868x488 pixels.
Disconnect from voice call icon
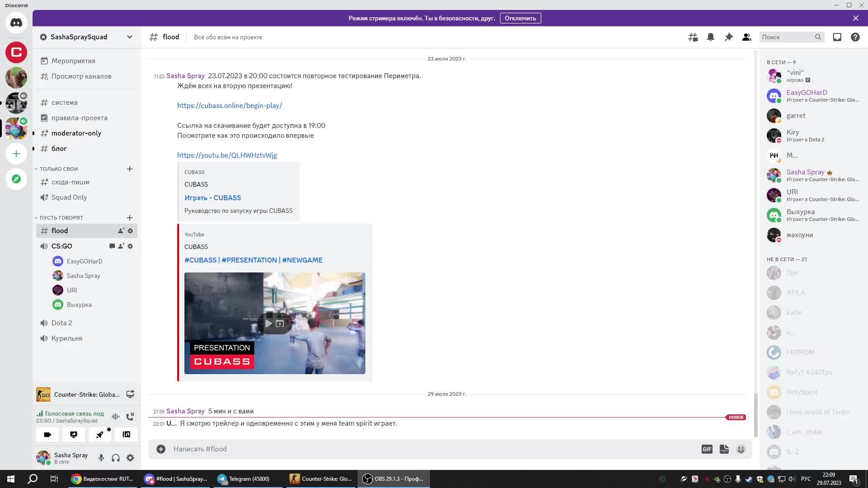click(130, 416)
